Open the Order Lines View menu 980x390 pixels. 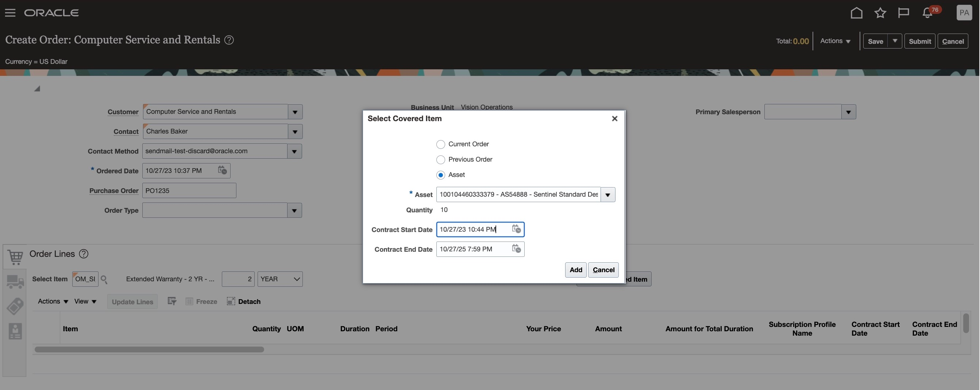tap(85, 301)
